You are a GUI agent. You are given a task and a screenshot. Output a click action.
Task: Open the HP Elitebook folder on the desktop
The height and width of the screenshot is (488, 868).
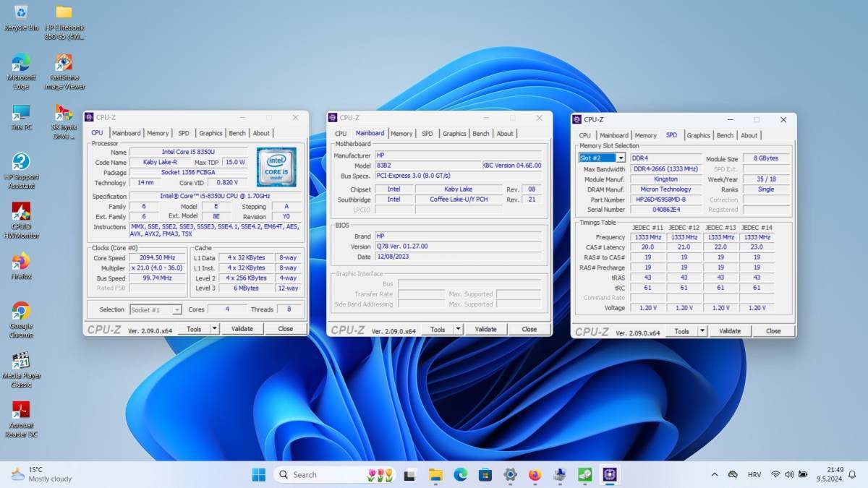click(64, 22)
